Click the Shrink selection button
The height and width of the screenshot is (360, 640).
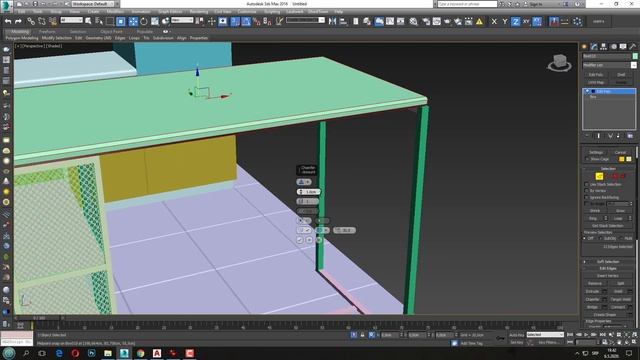[595, 211]
